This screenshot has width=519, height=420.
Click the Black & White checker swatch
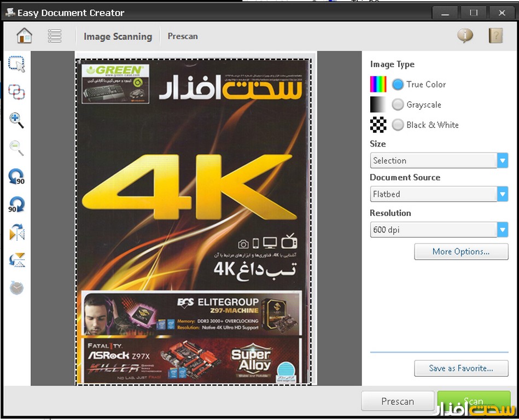(x=378, y=125)
